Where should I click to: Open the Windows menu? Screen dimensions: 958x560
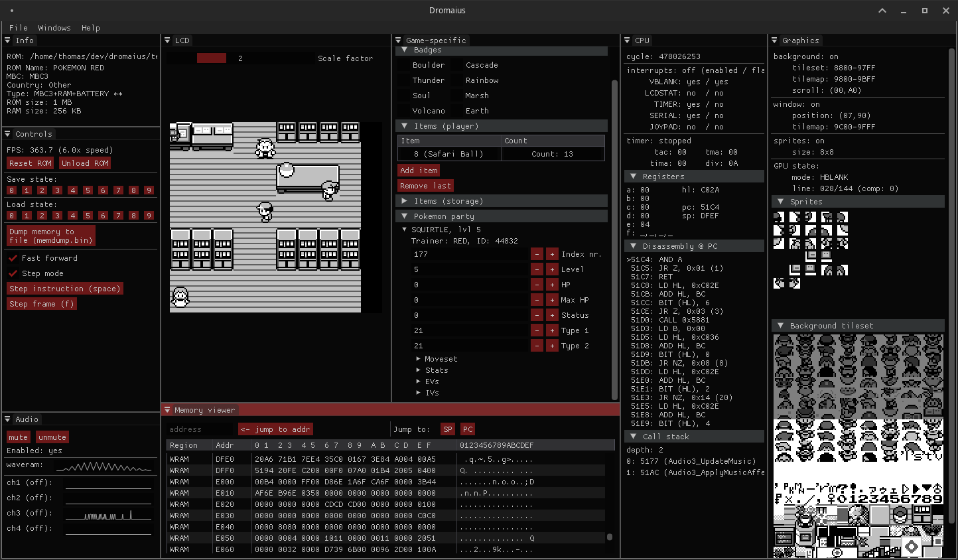(54, 28)
